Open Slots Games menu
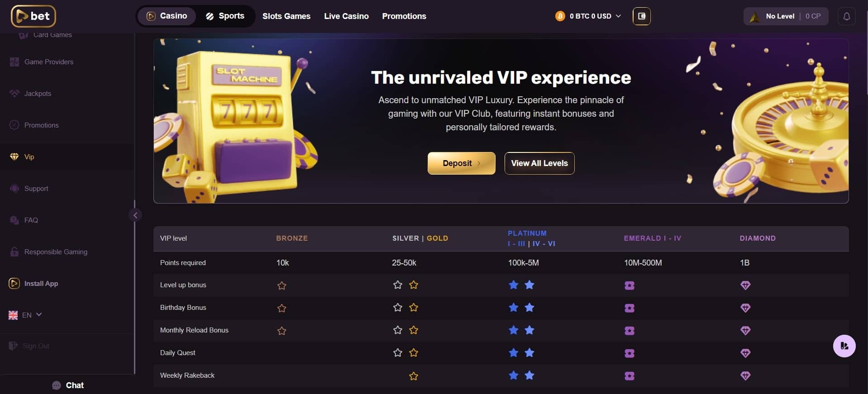The height and width of the screenshot is (394, 868). click(x=286, y=16)
